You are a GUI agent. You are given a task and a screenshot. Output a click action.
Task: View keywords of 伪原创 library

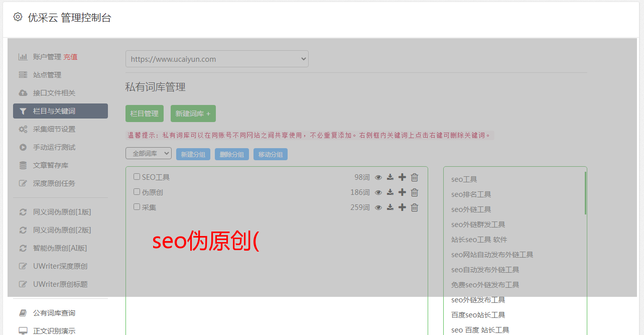pyautogui.click(x=378, y=192)
